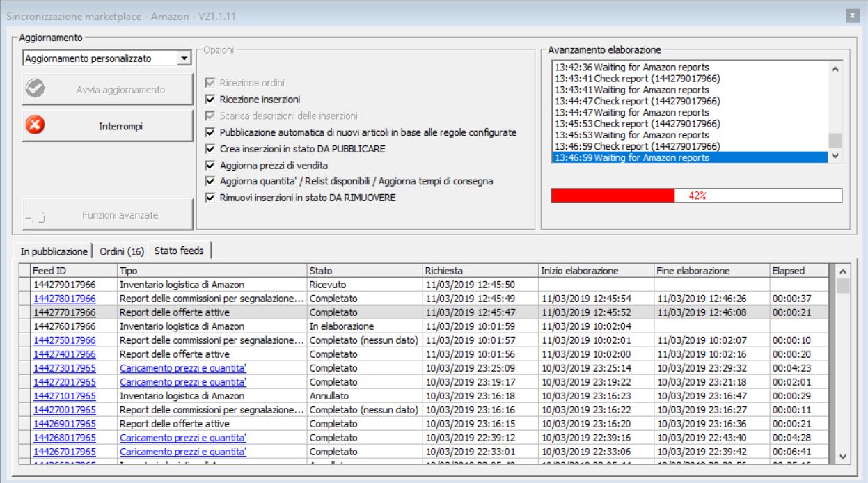Open feed link 144277017966
Screen dimensions: 868x483
(x=65, y=312)
